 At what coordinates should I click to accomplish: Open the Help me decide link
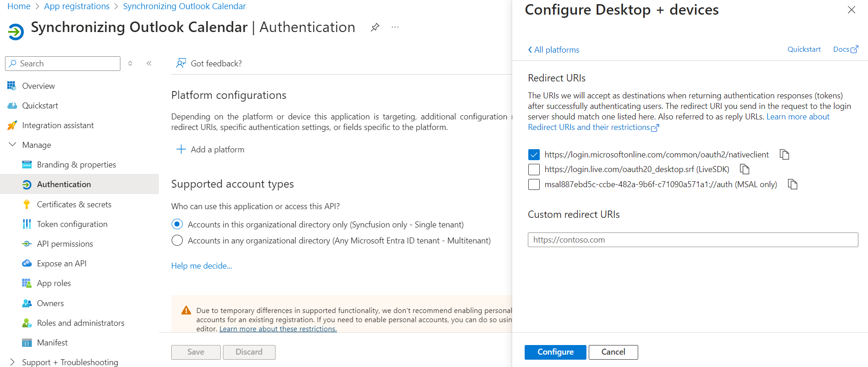[x=201, y=266]
